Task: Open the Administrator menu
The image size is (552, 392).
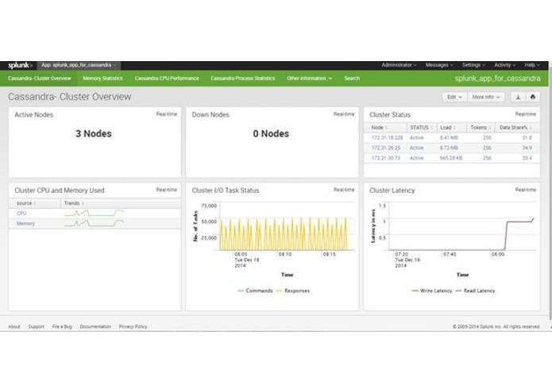Action: tap(399, 65)
